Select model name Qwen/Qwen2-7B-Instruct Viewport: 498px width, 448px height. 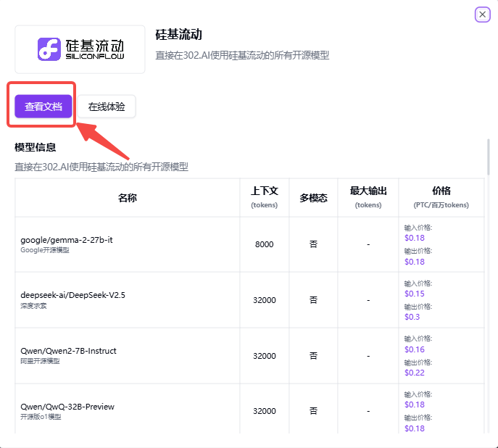(68, 351)
